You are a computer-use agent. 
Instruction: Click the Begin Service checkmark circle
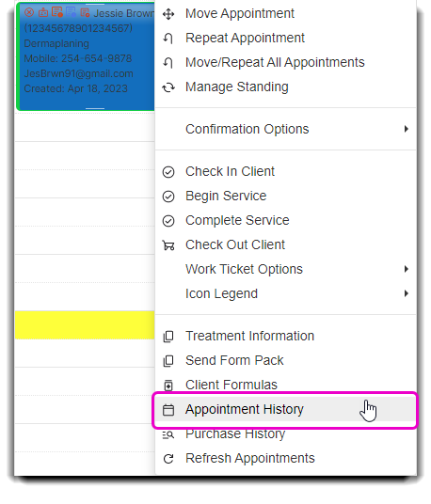coord(168,197)
